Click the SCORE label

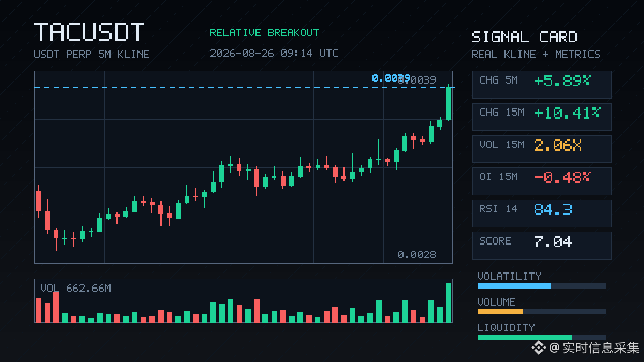pos(495,241)
